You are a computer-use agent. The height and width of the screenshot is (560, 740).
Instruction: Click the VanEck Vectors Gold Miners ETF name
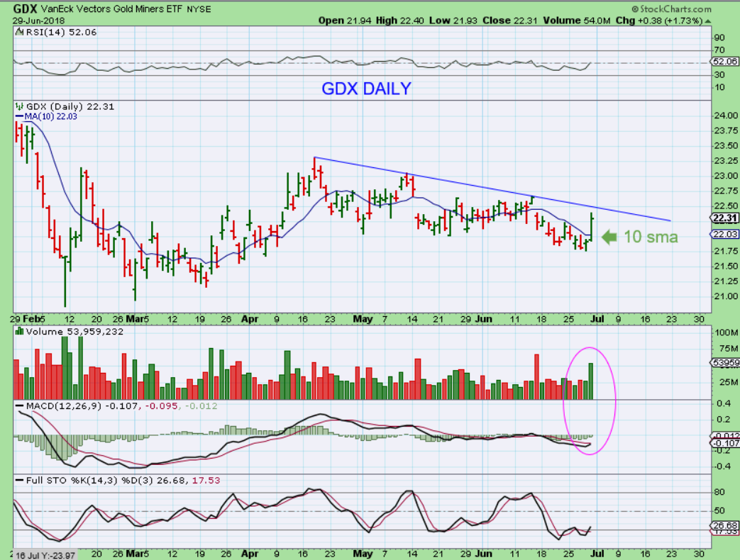(x=111, y=9)
